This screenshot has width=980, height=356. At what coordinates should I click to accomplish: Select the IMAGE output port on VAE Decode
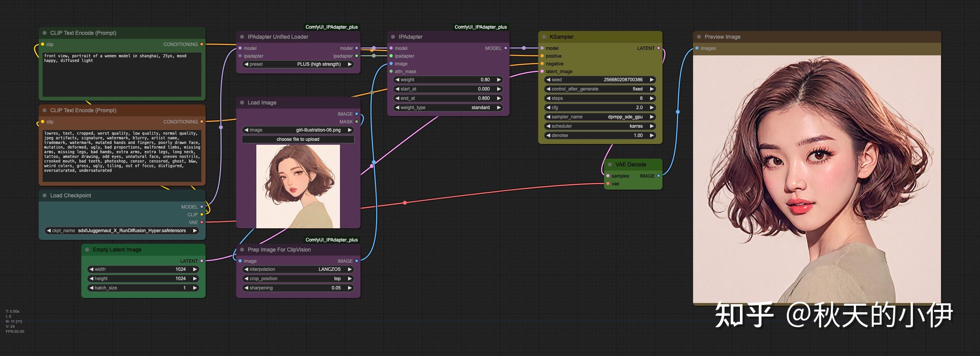[x=658, y=176]
